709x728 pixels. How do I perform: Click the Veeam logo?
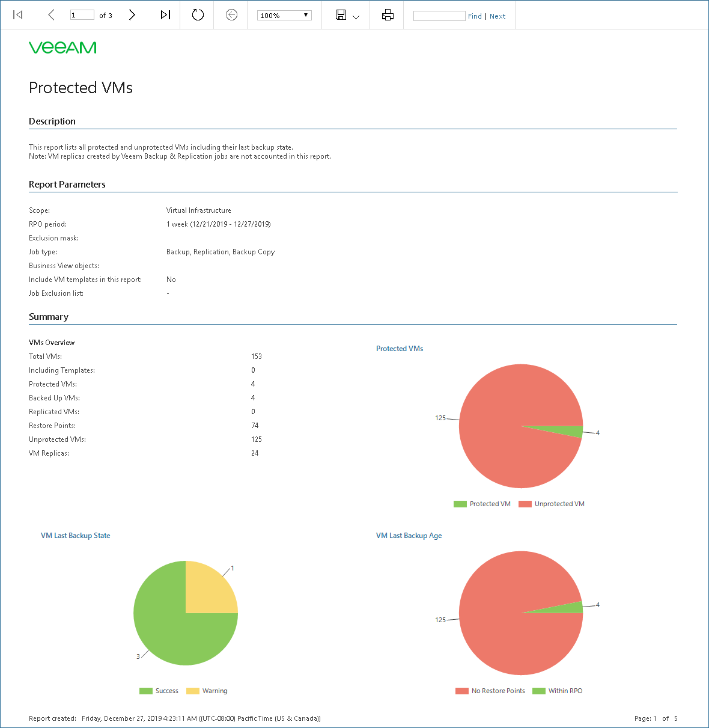[62, 47]
